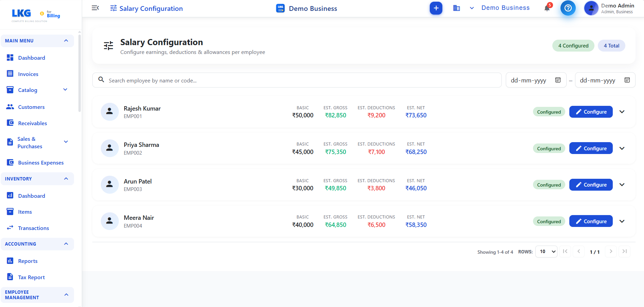Click the end date dd-mm-yyyy field
Screen dimensions: 644x307
[605, 80]
